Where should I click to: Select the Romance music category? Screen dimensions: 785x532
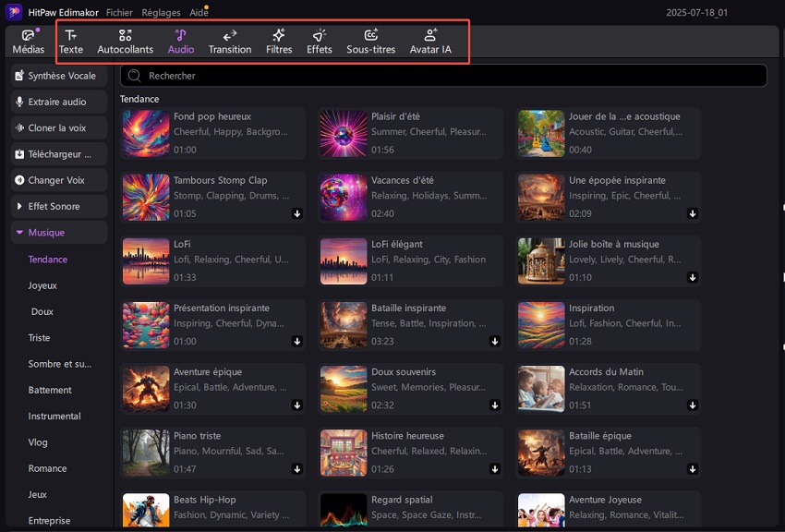[x=47, y=468]
